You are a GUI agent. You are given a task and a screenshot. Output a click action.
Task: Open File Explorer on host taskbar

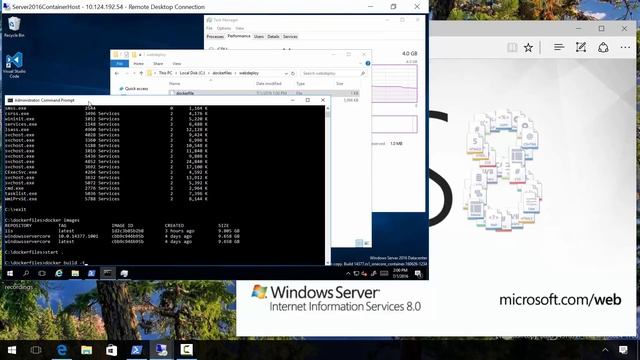pyautogui.click(x=87, y=350)
